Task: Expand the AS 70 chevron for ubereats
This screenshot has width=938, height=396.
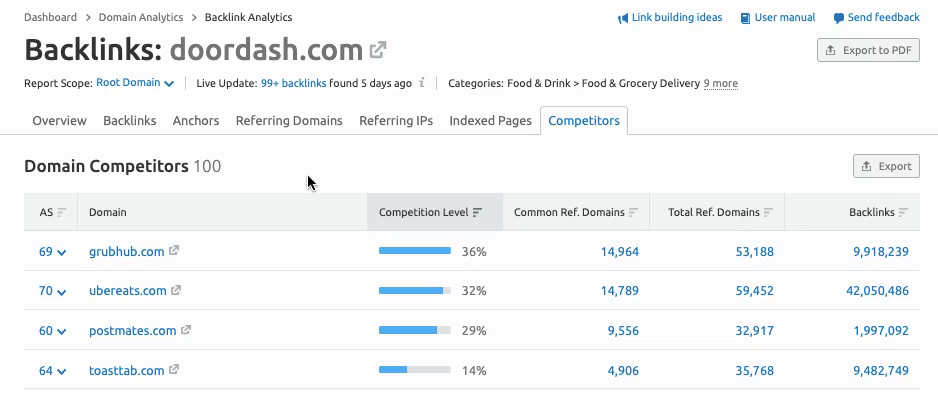Action: pos(61,292)
